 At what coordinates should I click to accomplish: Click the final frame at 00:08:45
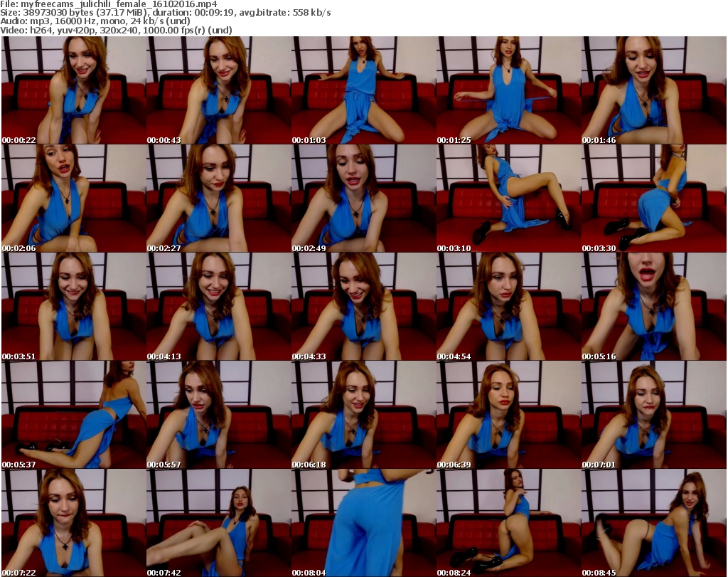[653, 523]
